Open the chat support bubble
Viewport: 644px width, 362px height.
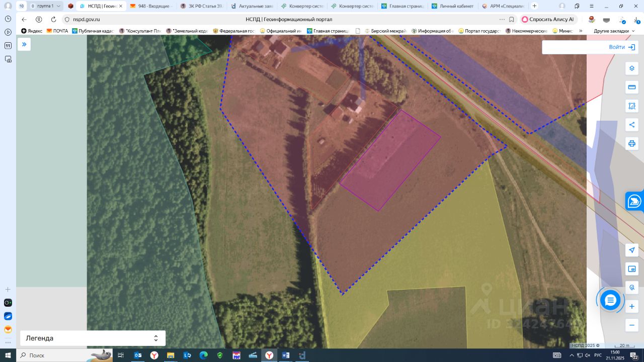click(610, 300)
